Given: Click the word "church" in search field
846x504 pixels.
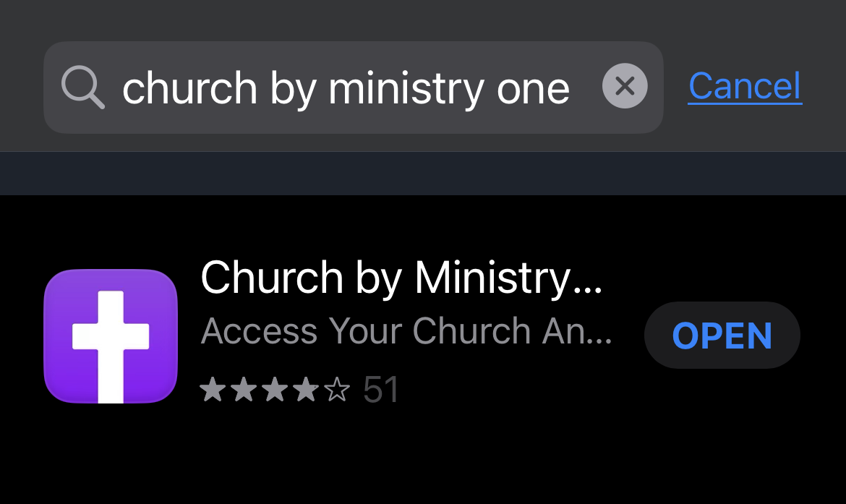Looking at the screenshot, I should [x=189, y=88].
